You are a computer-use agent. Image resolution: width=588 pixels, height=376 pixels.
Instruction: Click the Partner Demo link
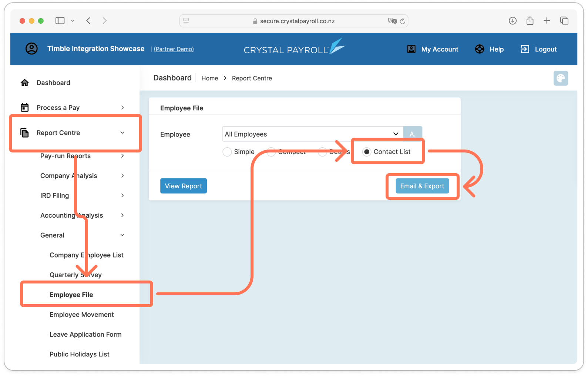[174, 49]
